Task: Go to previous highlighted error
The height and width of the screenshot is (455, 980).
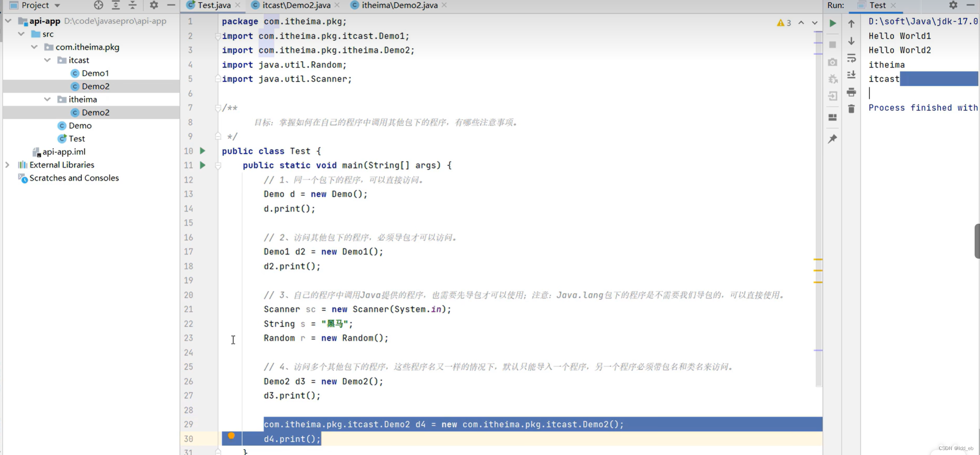Action: tap(801, 22)
